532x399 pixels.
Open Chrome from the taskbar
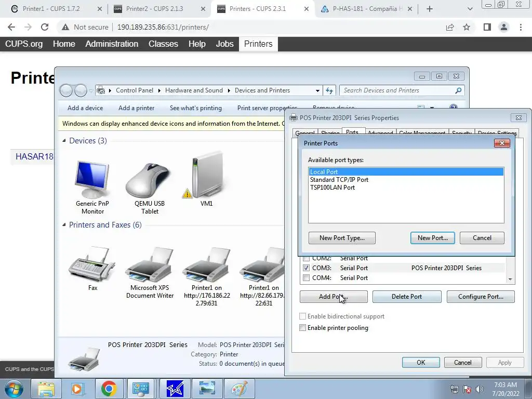[109, 389]
